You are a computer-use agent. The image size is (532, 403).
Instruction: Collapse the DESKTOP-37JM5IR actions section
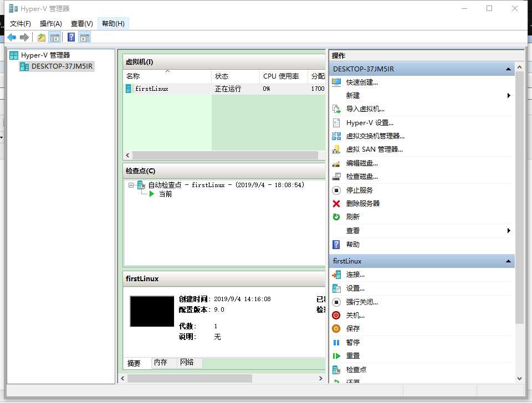click(x=508, y=69)
